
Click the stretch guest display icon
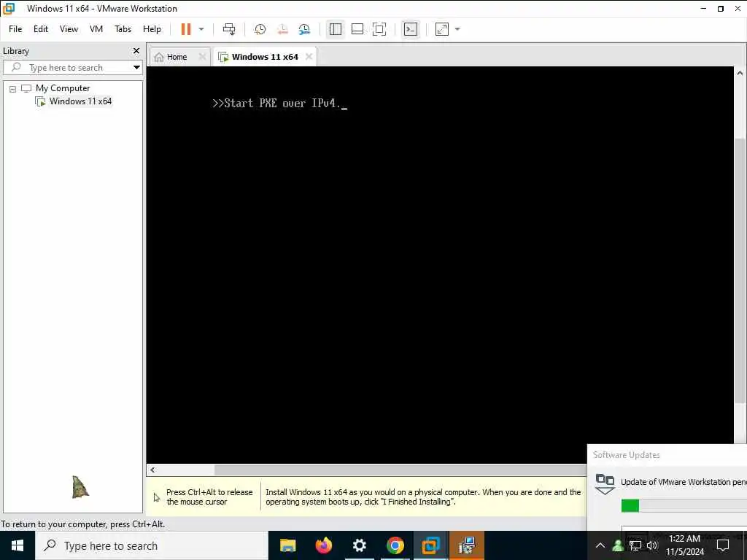coord(442,29)
